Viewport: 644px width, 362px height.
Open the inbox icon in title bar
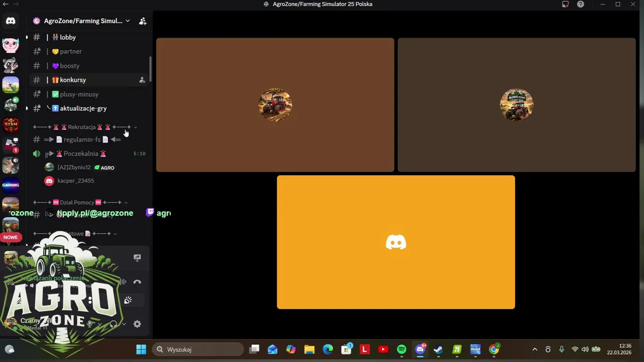pyautogui.click(x=566, y=4)
